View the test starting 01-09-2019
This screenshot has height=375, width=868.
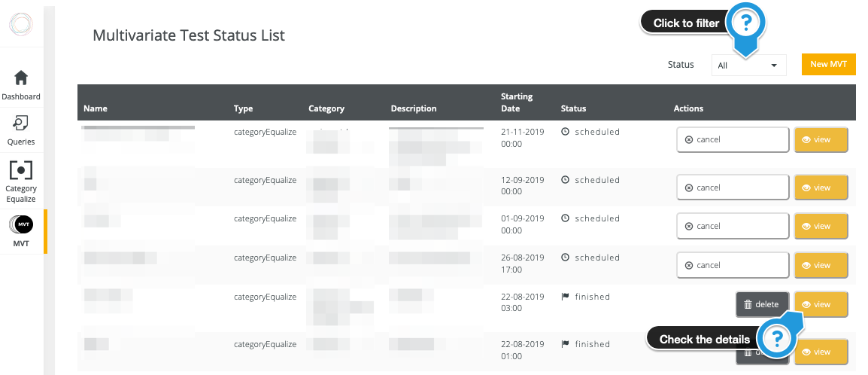point(821,226)
